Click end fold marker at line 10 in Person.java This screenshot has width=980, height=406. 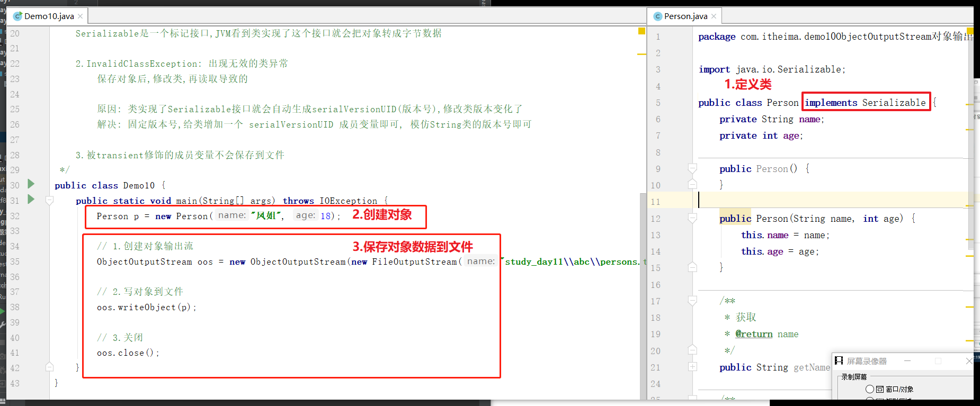click(x=692, y=184)
